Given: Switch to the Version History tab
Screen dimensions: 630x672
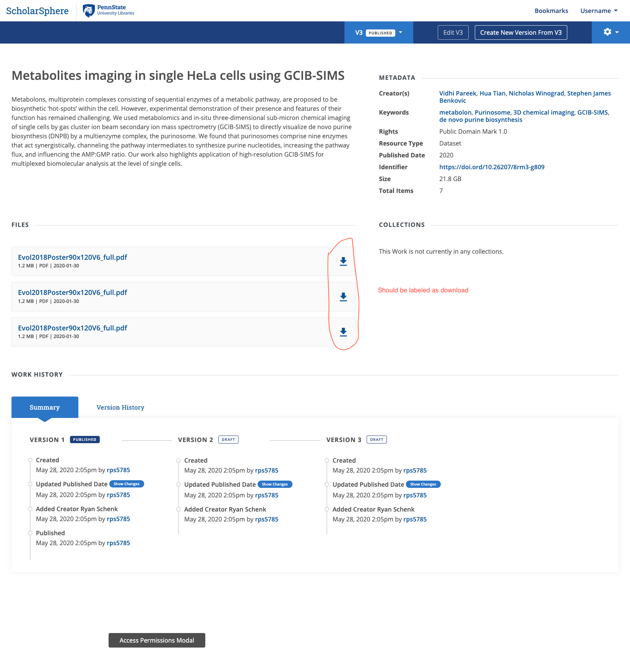Looking at the screenshot, I should click(x=120, y=407).
